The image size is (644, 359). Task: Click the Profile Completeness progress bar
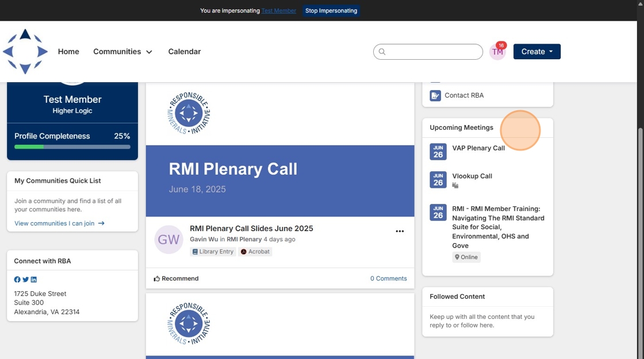point(72,147)
